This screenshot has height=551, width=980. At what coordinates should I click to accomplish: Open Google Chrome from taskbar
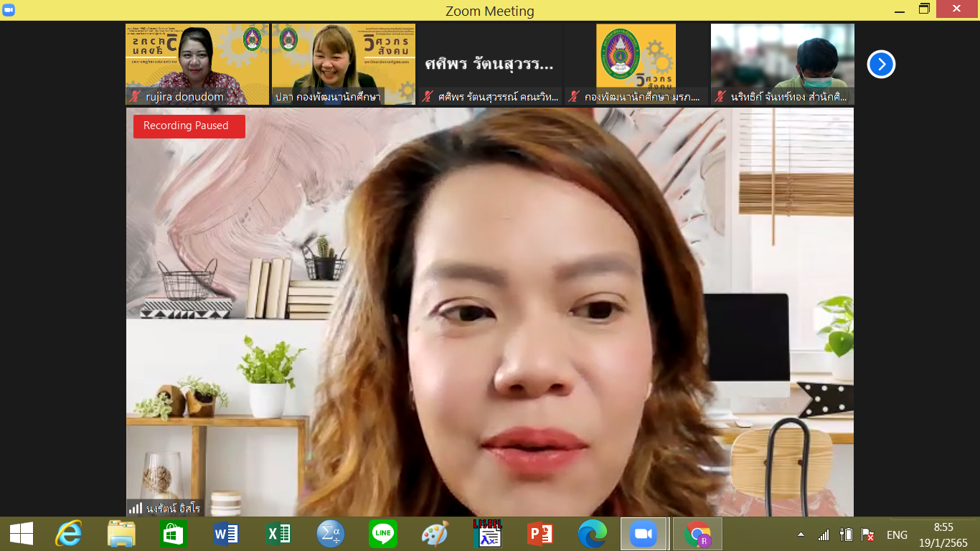point(697,534)
